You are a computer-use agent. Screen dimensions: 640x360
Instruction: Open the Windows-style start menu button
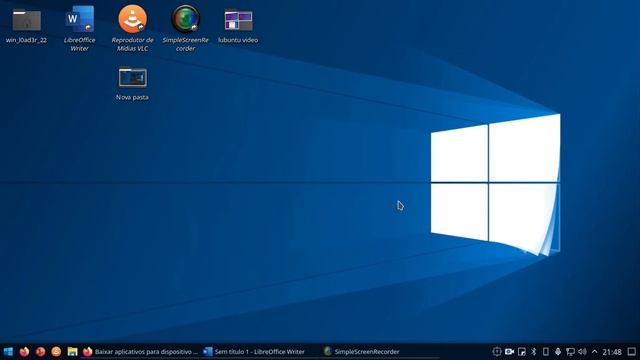click(x=8, y=351)
